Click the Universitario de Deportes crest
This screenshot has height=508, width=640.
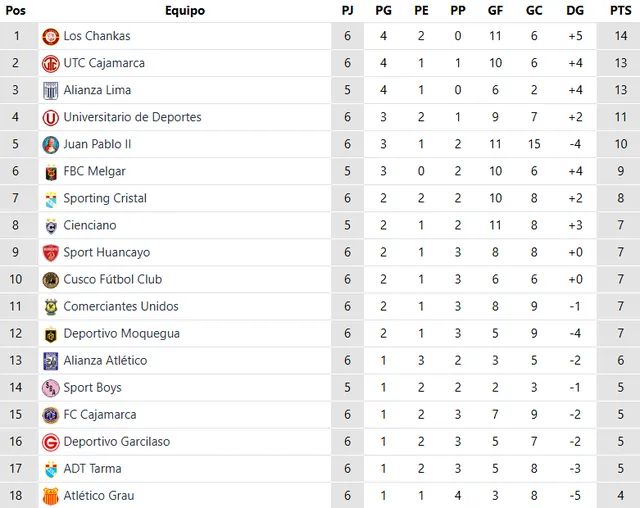coord(50,117)
